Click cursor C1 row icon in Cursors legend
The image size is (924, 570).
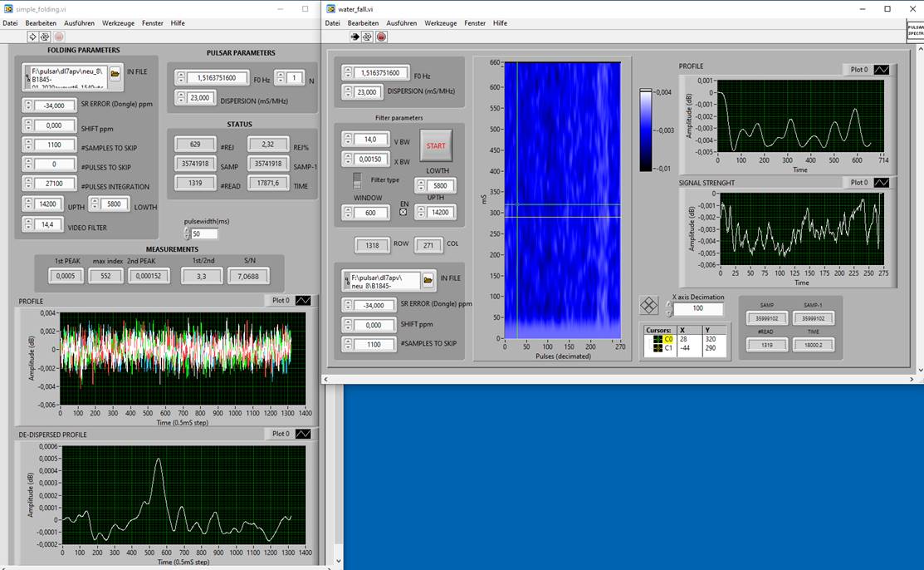pos(658,348)
